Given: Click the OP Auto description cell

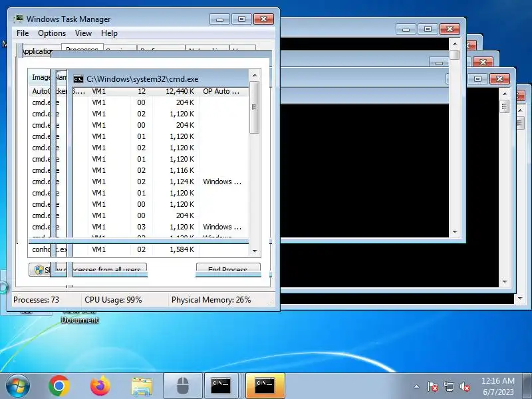Looking at the screenshot, I should click(x=221, y=91).
